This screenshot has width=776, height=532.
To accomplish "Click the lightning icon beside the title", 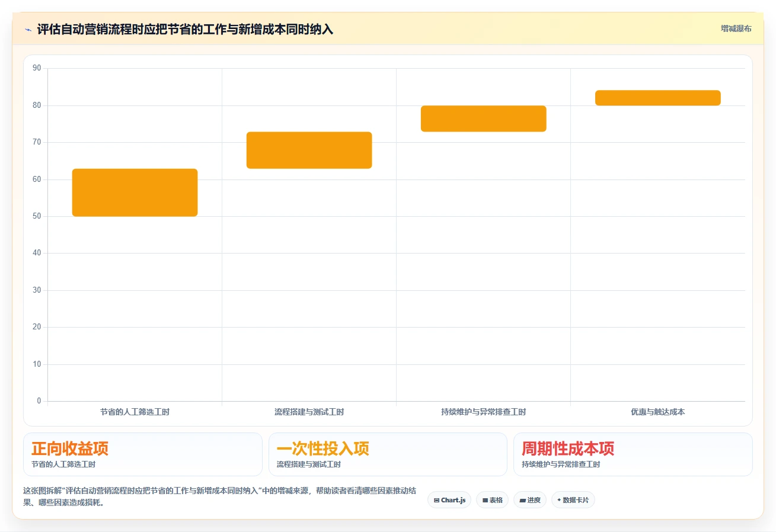I will 28,30.
